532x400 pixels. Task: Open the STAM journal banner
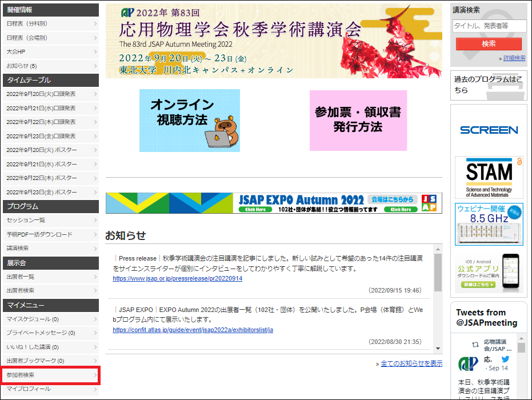[489, 177]
